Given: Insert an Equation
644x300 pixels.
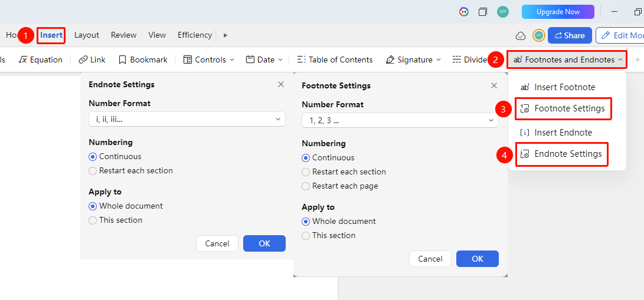Looking at the screenshot, I should point(41,60).
